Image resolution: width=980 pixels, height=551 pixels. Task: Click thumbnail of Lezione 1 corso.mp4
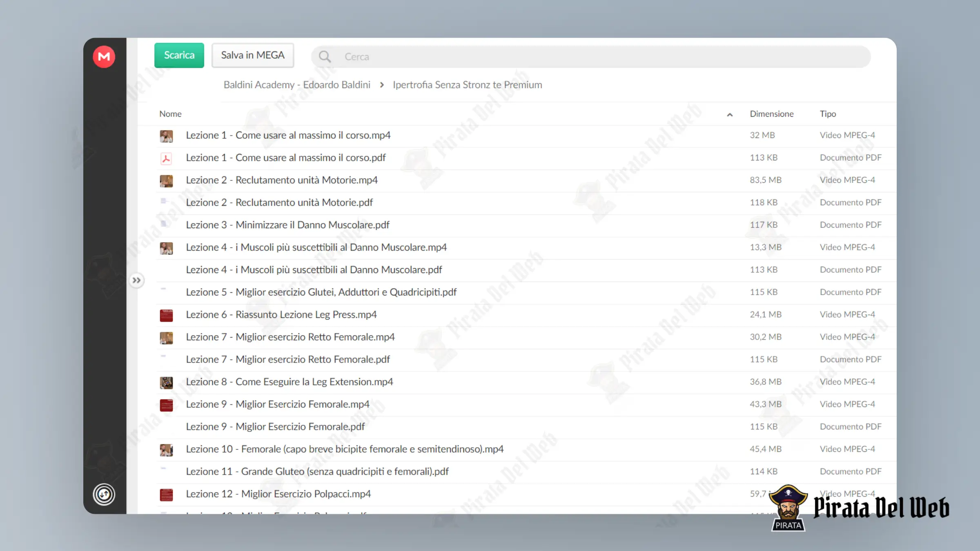pyautogui.click(x=166, y=136)
